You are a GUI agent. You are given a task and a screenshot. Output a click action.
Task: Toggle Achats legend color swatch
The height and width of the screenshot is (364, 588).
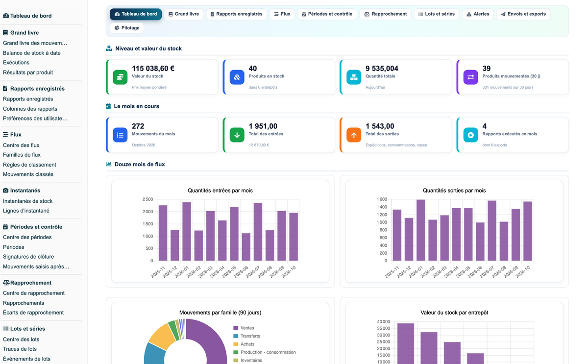pyautogui.click(x=236, y=344)
